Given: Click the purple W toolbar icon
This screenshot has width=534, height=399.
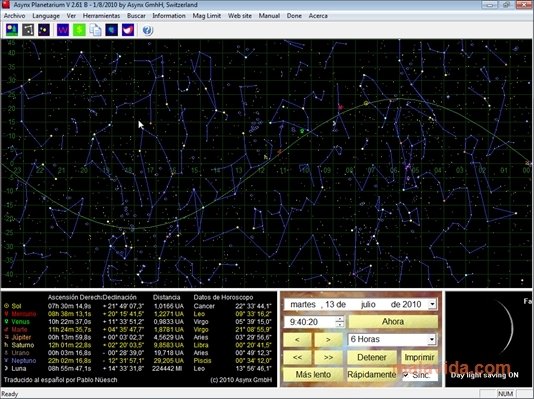Looking at the screenshot, I should 63,30.
